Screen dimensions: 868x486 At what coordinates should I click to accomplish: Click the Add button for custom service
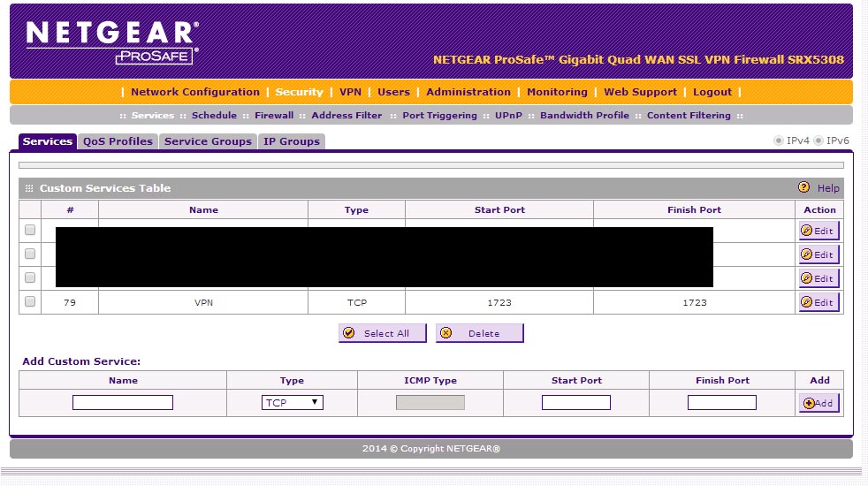(819, 403)
